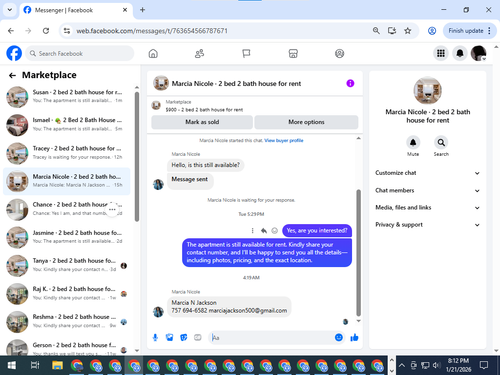
Task: Click the chat messages scrollbar
Action: (359, 253)
